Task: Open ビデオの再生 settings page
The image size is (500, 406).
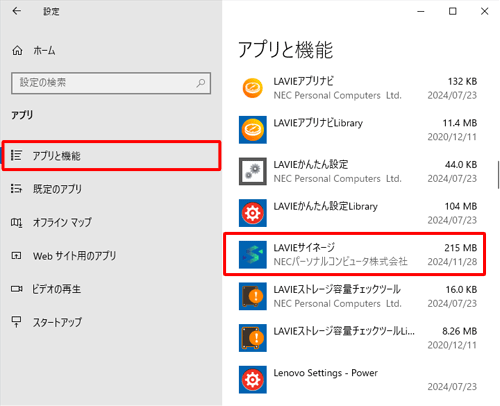Action: (111, 289)
